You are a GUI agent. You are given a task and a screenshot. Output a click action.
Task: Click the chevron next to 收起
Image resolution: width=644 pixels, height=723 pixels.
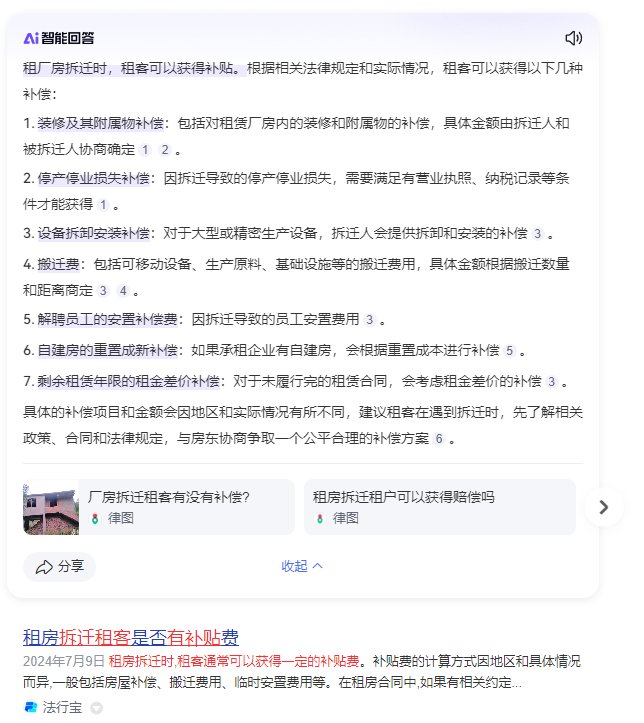point(318,566)
